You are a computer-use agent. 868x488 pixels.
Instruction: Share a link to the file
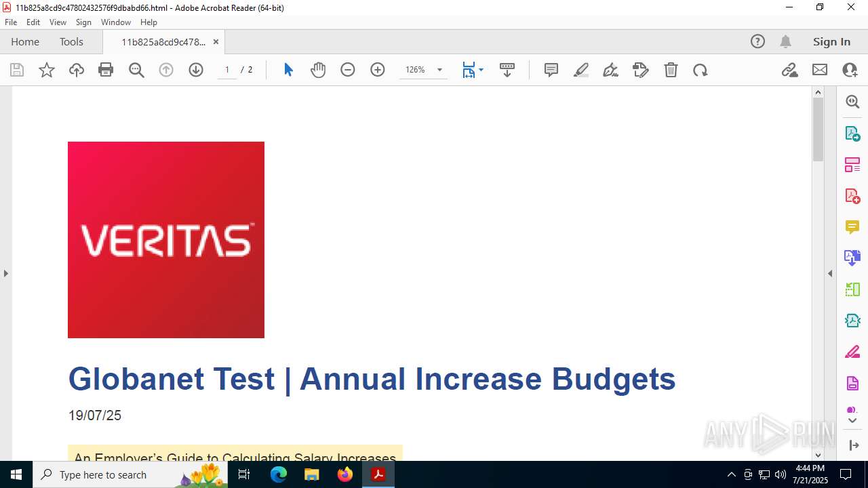point(790,70)
